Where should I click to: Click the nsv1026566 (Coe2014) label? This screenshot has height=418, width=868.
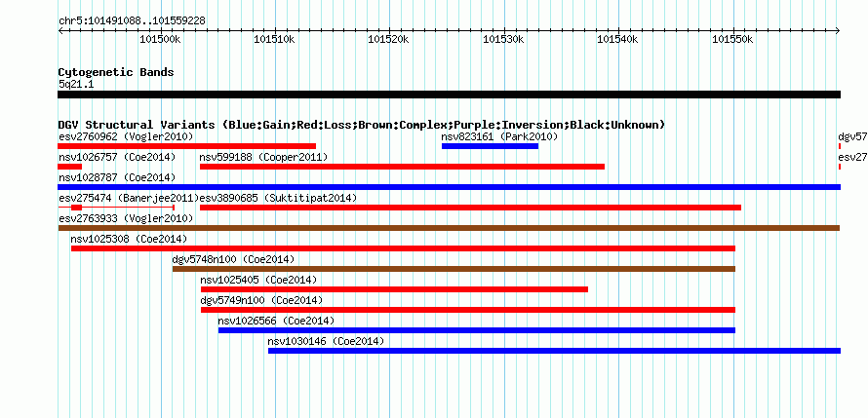(276, 321)
